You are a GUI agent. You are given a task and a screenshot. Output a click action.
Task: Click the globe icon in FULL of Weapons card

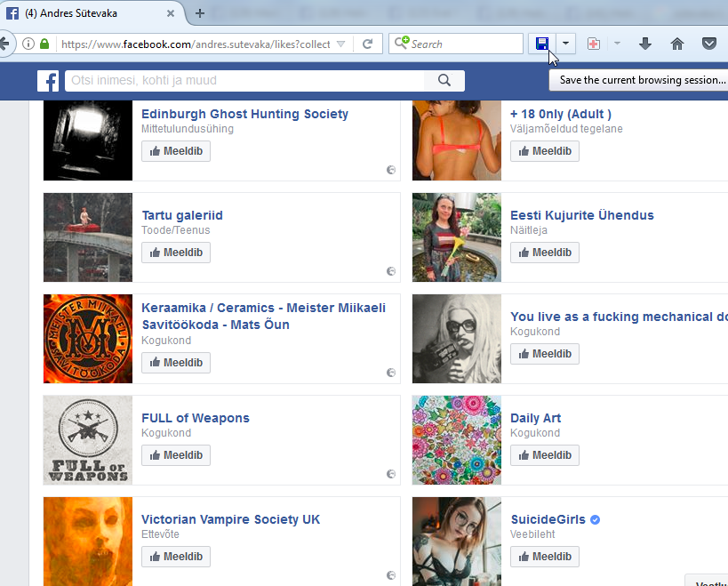391,474
